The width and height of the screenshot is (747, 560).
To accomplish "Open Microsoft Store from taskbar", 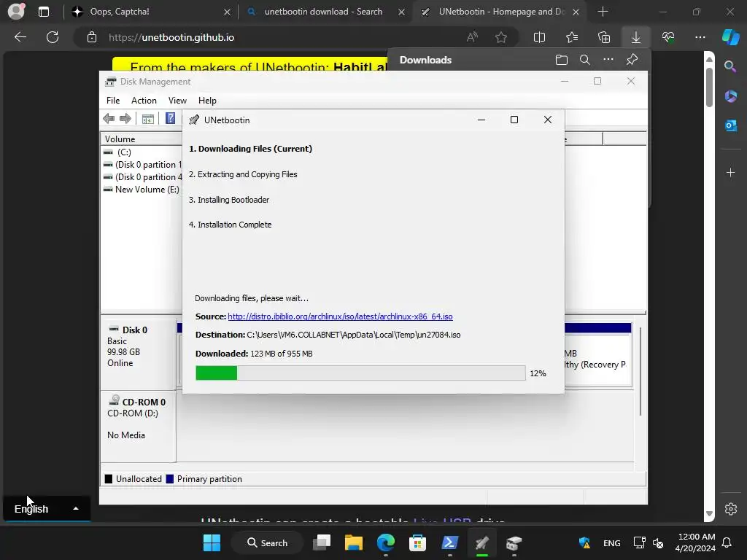I will tap(417, 542).
